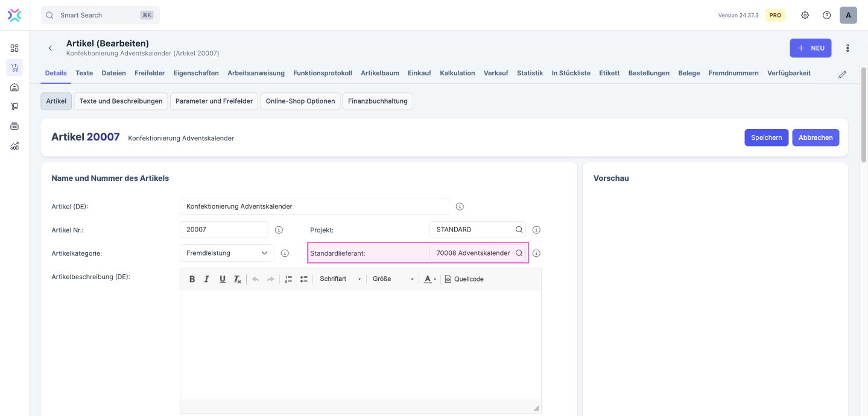Click the Artikel Nr. input field
This screenshot has width=868, height=416.
tap(224, 230)
